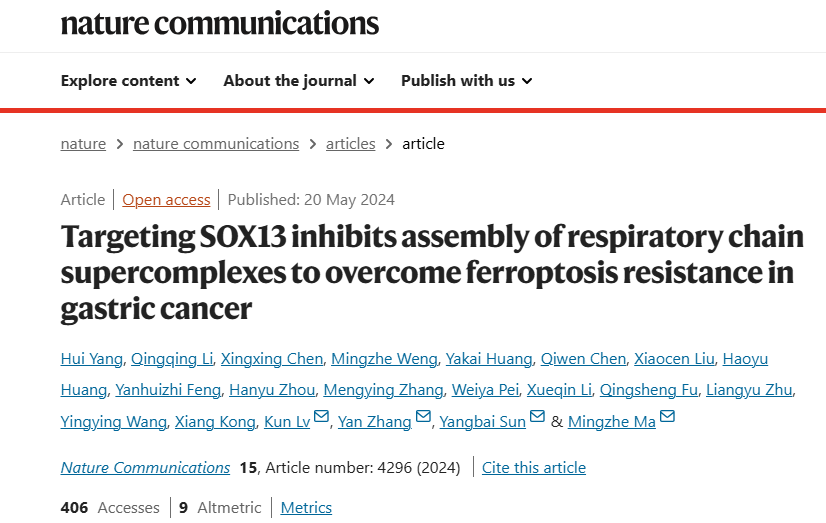Select author Xingxing Chen
The image size is (826, 523).
272,359
